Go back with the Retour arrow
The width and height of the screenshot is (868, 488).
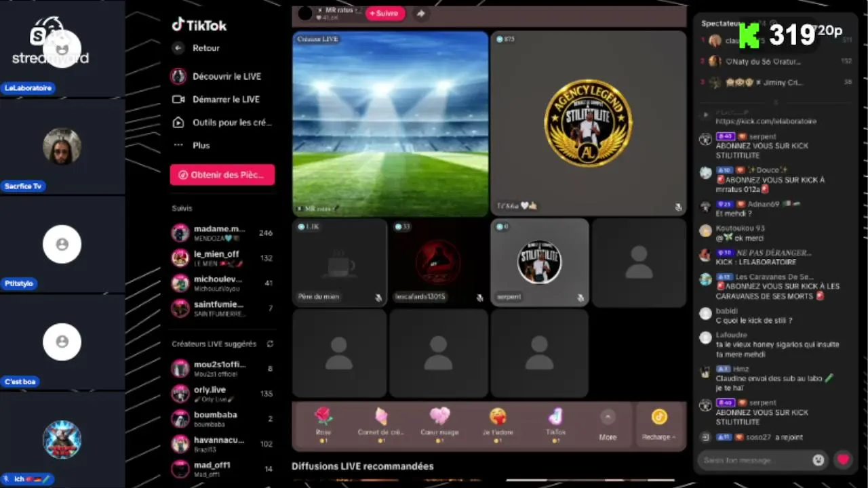(178, 48)
